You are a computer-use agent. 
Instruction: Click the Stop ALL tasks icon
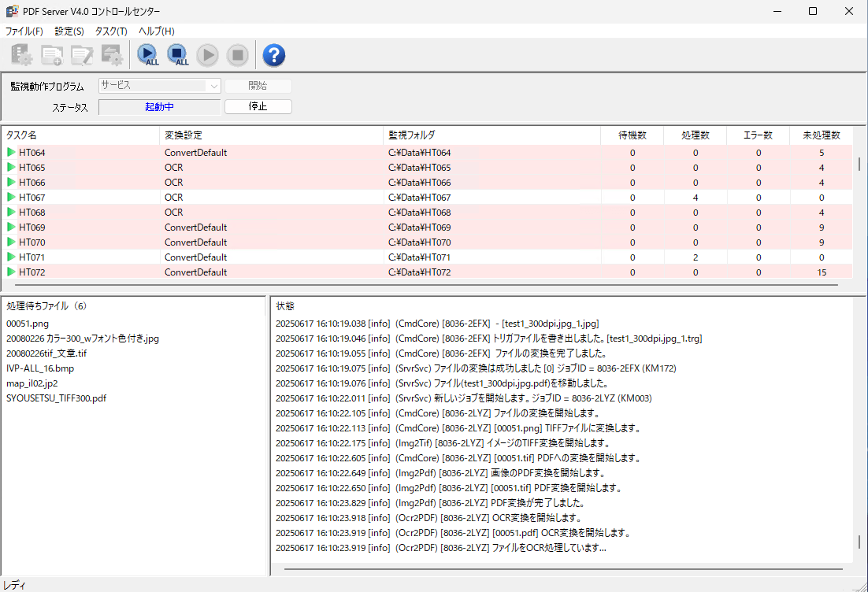point(178,54)
